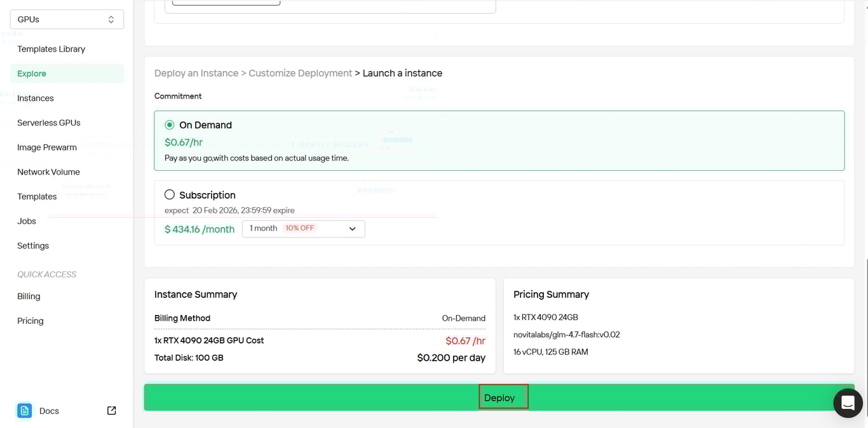868x428 pixels.
Task: Click the Customize Deployment breadcrumb
Action: click(300, 73)
